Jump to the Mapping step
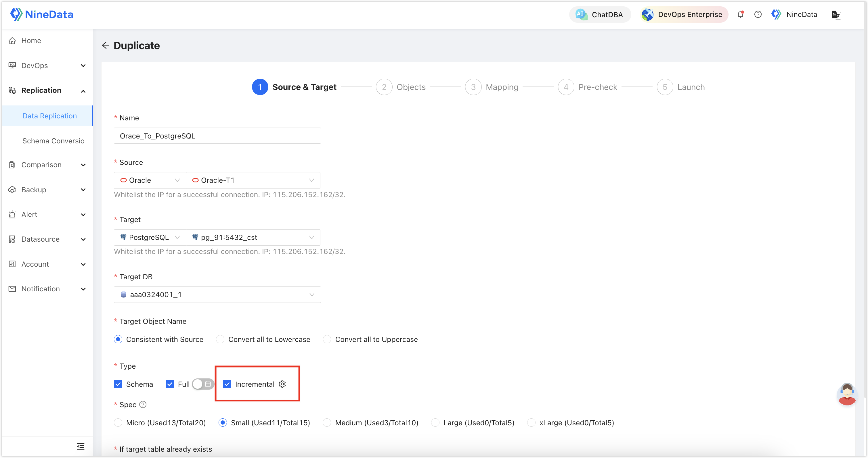This screenshot has height=458, width=868. (x=492, y=87)
